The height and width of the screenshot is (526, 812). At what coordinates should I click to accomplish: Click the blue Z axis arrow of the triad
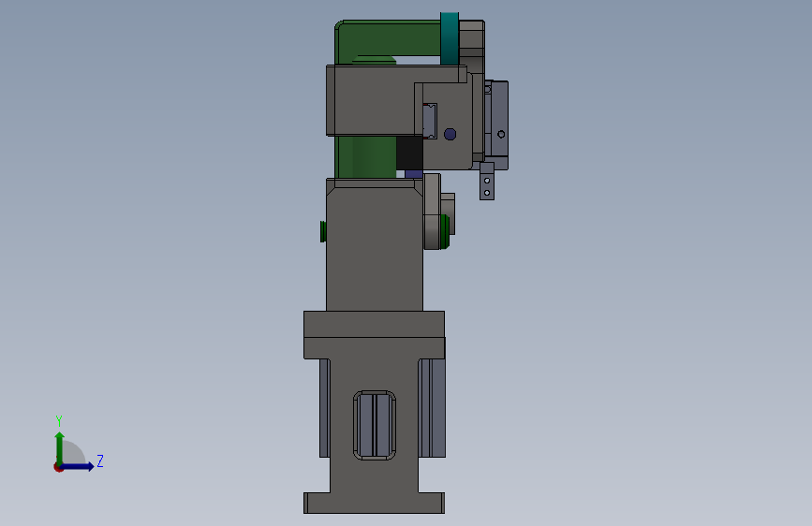tap(78, 466)
